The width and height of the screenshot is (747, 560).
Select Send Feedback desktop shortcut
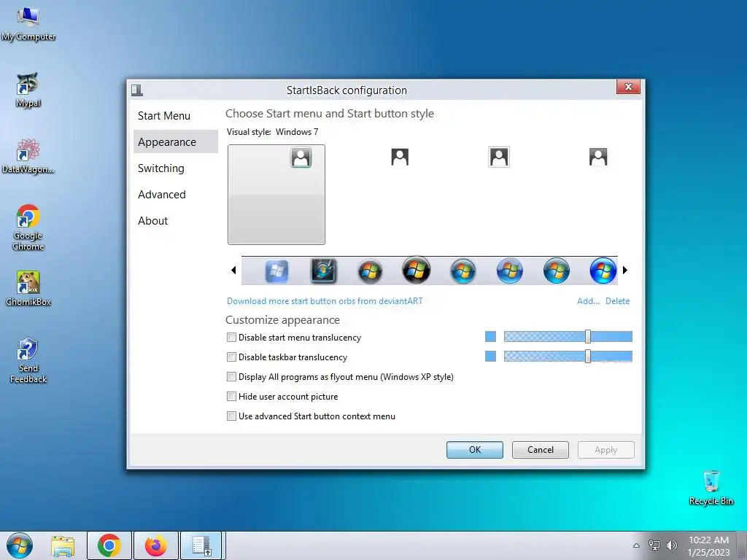[28, 360]
